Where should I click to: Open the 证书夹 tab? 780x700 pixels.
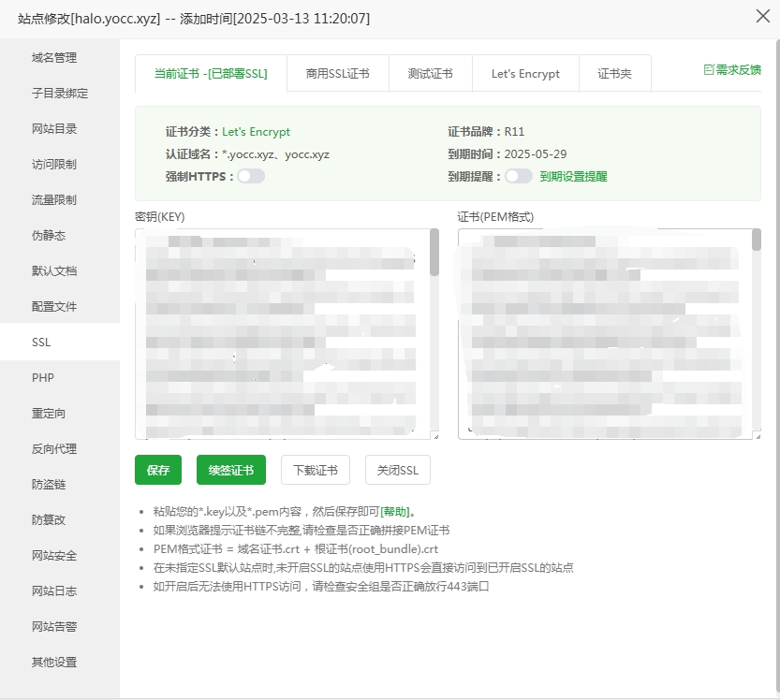click(613, 72)
